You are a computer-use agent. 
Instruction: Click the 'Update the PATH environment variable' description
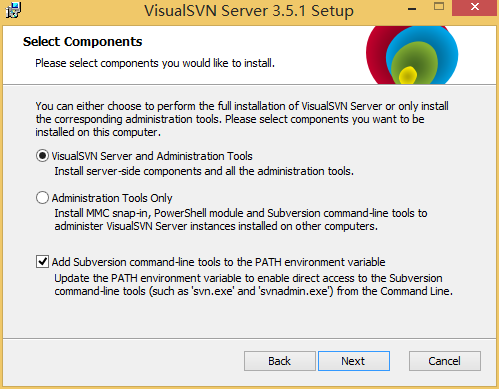[x=253, y=284]
